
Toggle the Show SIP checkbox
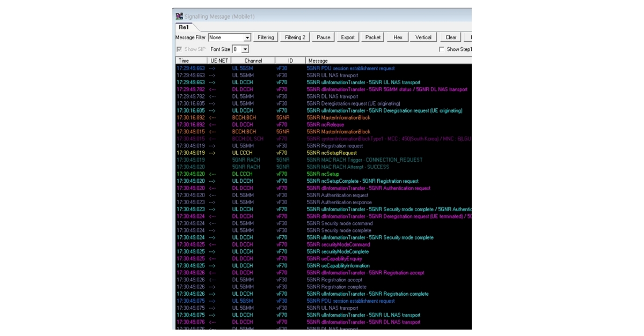(179, 49)
